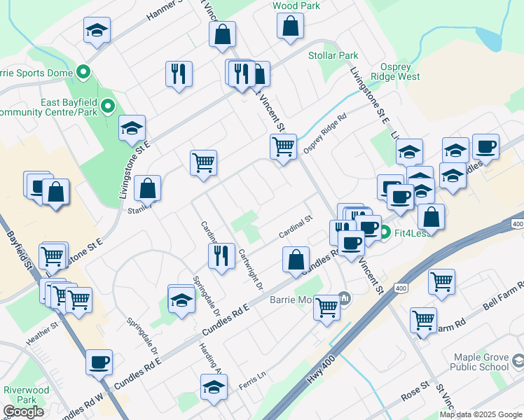This screenshot has height=420, width=524.
Task: Open the Maple Grove Public School icon
Action: [518, 360]
